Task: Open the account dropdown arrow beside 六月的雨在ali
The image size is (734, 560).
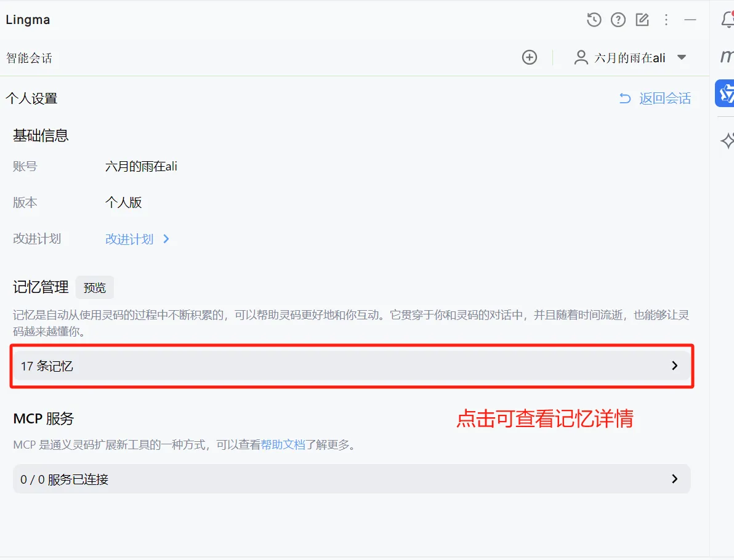Action: click(682, 58)
